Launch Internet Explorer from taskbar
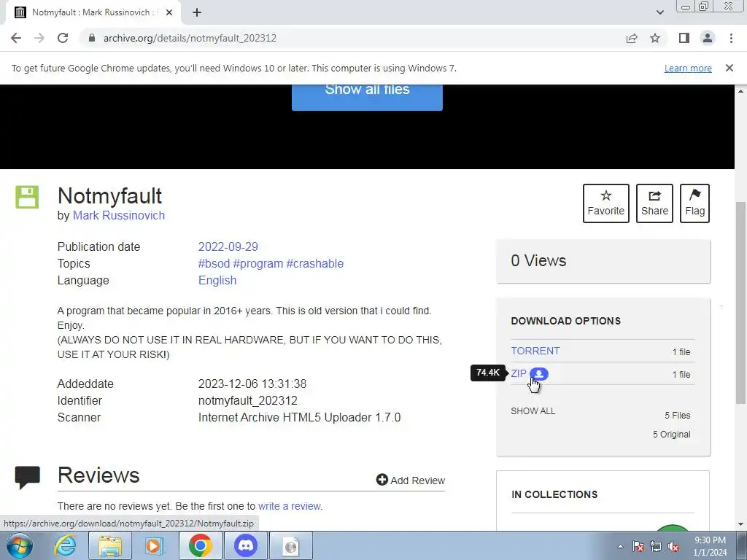This screenshot has width=747, height=560. coord(64,545)
